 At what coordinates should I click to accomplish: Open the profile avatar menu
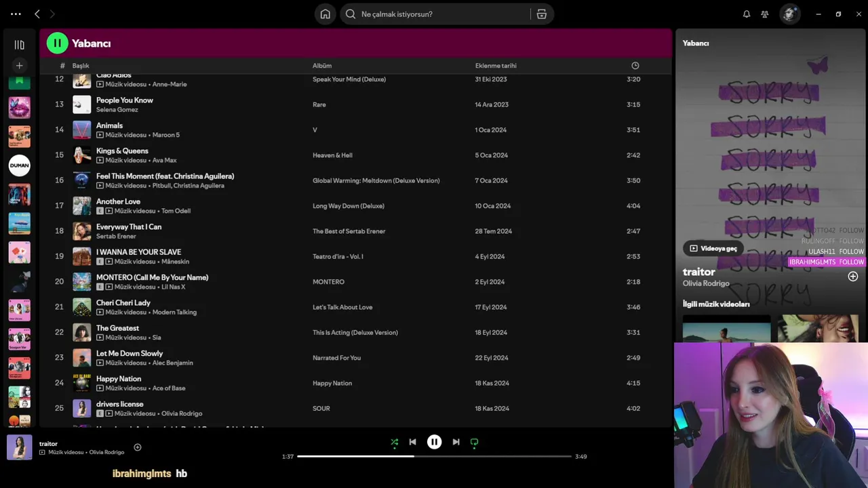coord(789,14)
